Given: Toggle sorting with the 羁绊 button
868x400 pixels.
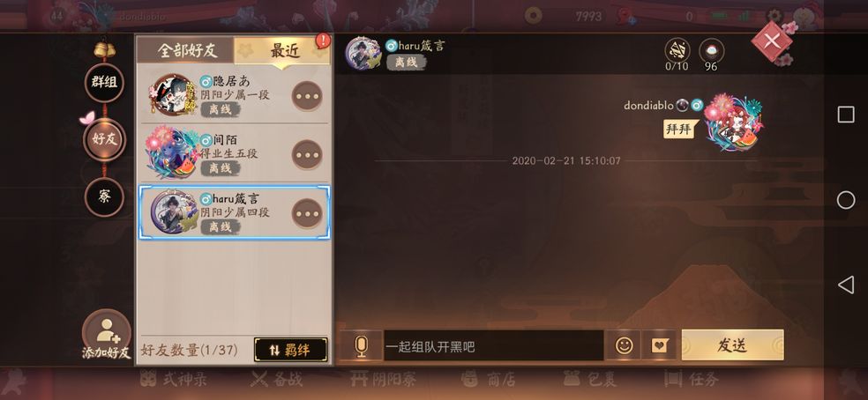Looking at the screenshot, I should (x=290, y=350).
